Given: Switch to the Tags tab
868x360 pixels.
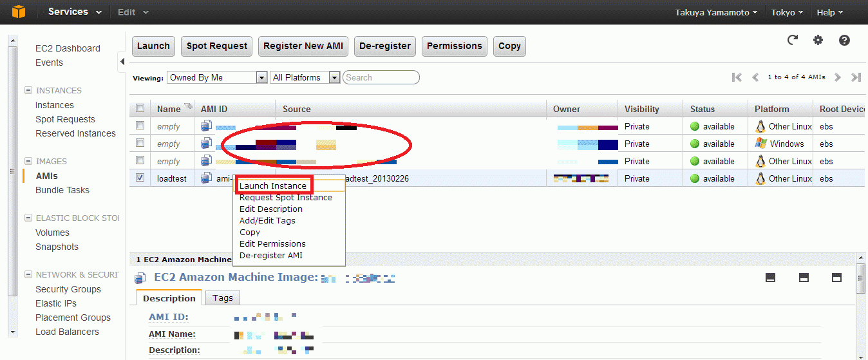Looking at the screenshot, I should tap(223, 298).
